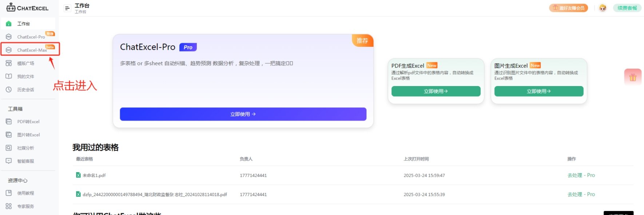This screenshot has height=215, width=644.
Task: Select the 社媒分析 search icon
Action: (9, 148)
